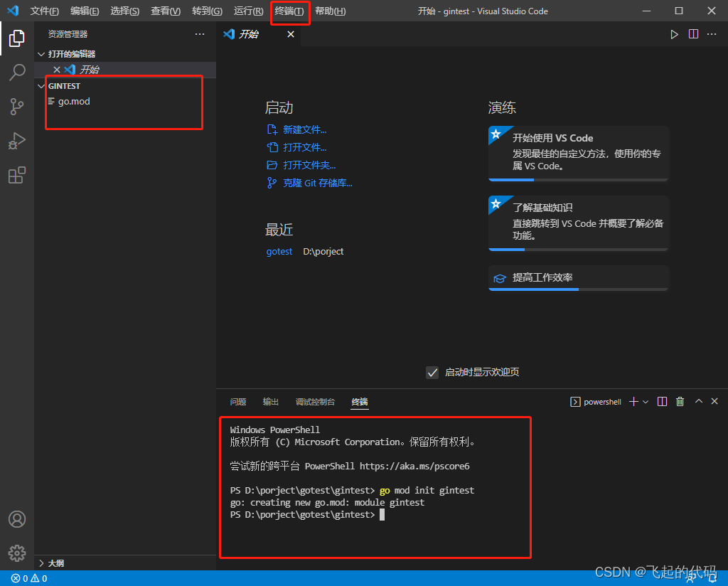Open the 帮助(H) menu
Image resolution: width=728 pixels, height=586 pixels.
tap(330, 11)
